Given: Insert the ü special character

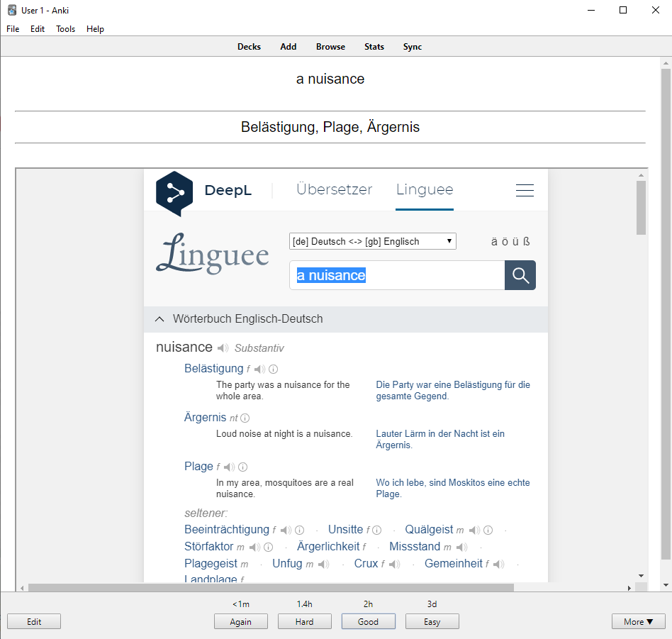Looking at the screenshot, I should pyautogui.click(x=515, y=241).
